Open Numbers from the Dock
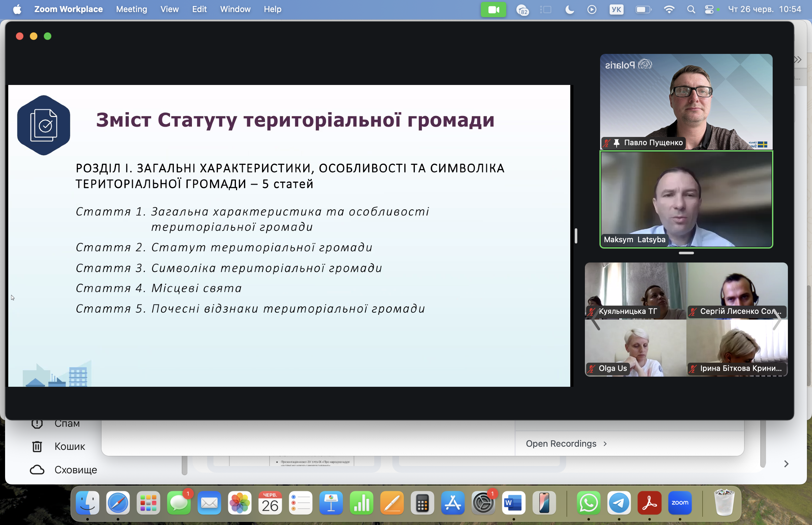The image size is (812, 525). 362,503
